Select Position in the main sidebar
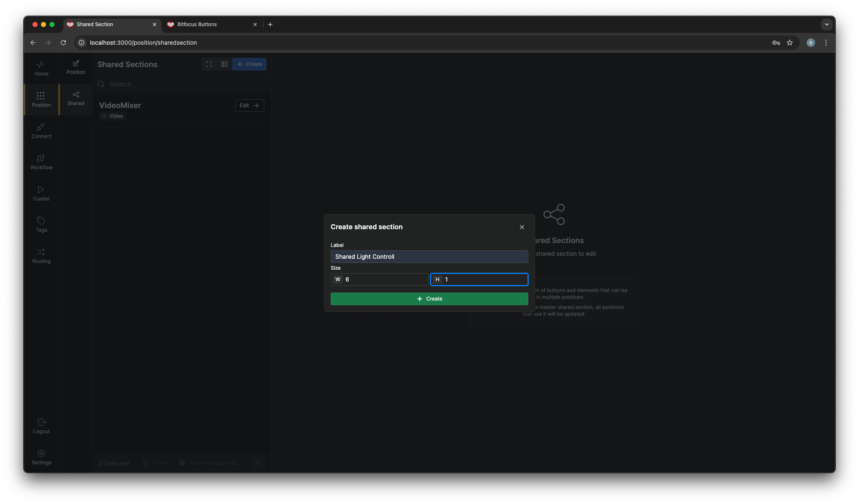Viewport: 859px width, 504px height. [41, 100]
